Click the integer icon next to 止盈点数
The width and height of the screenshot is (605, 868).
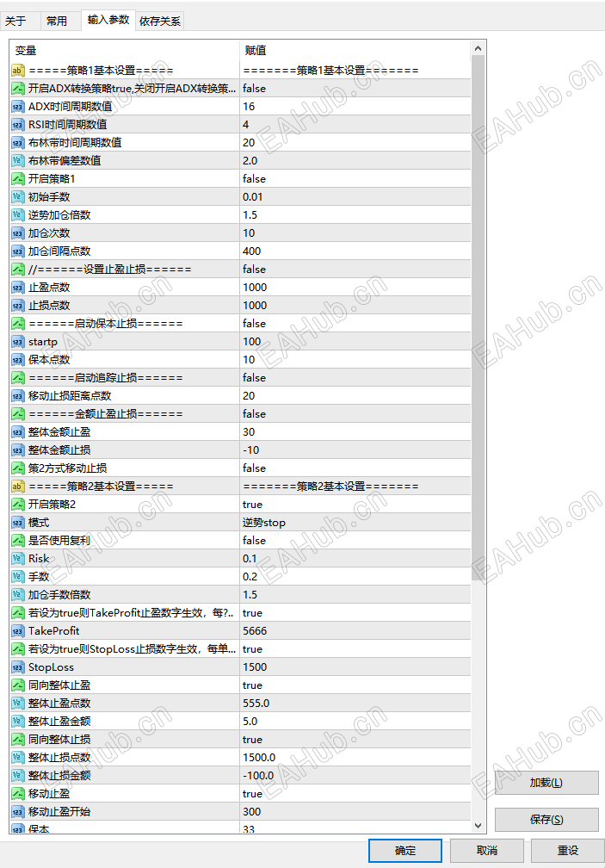[18, 288]
